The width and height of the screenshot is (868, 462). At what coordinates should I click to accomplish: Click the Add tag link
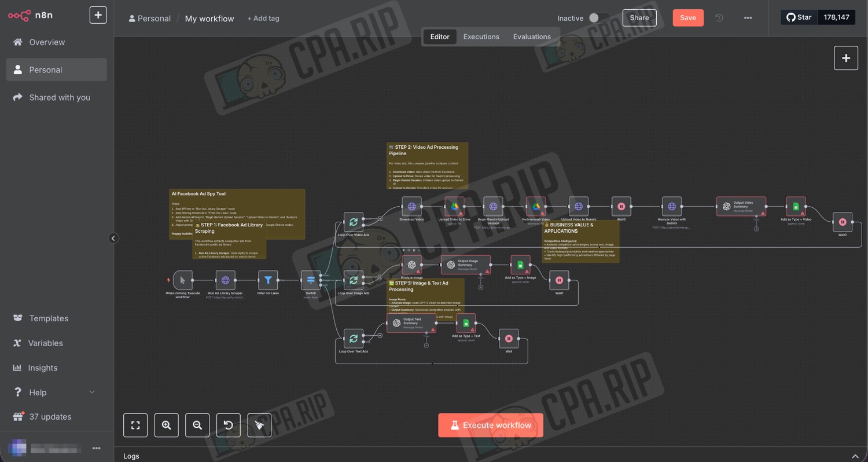pos(263,19)
